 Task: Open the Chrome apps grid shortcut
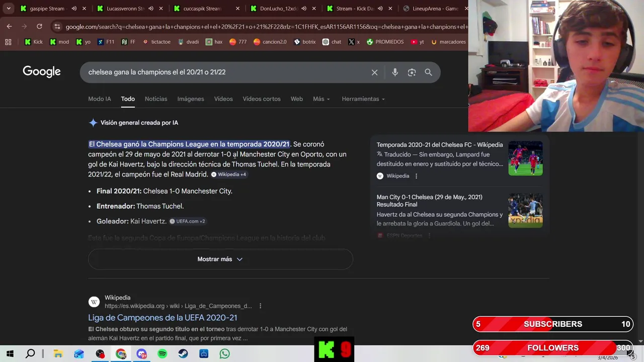8,42
